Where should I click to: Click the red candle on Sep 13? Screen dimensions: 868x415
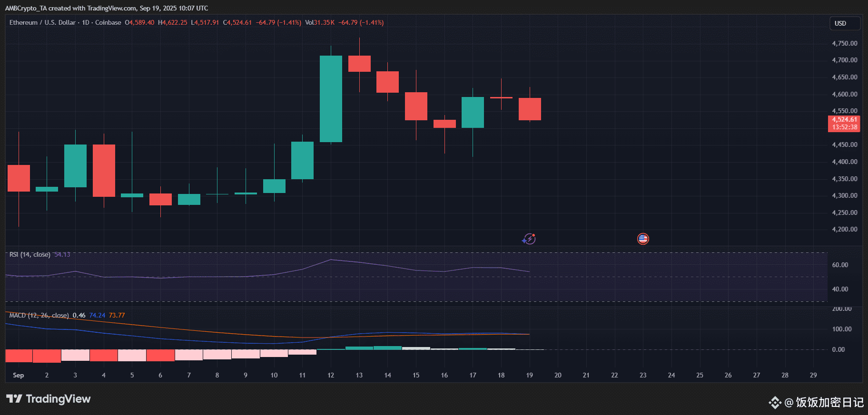point(359,64)
